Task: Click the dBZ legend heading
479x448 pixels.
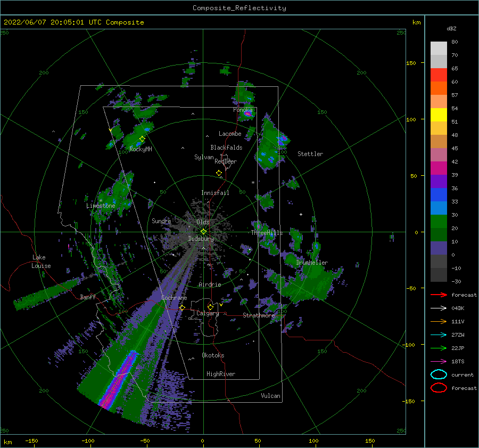Action: (451, 28)
